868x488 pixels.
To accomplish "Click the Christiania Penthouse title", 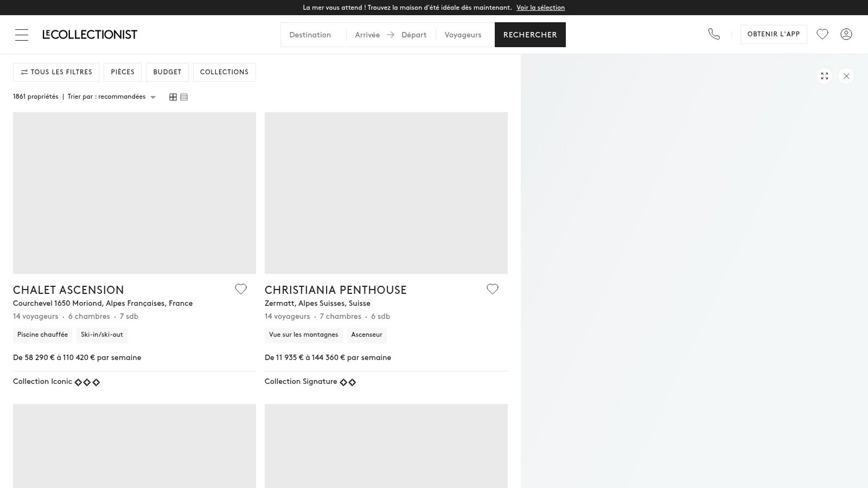I will coord(336,290).
